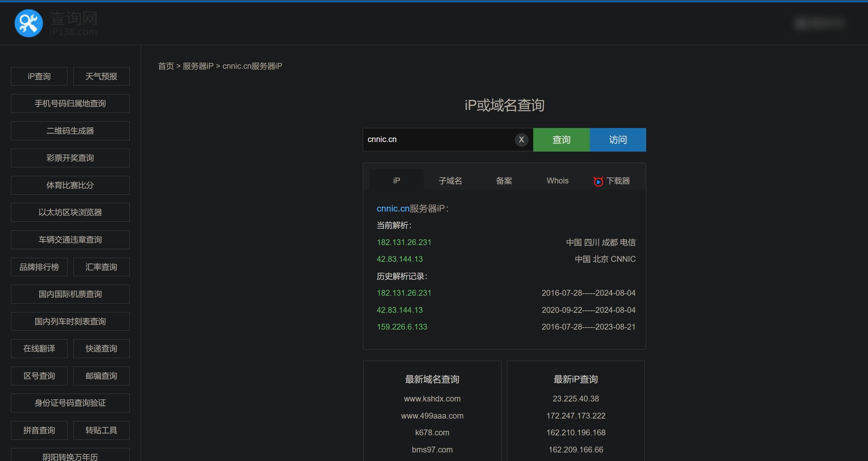The height and width of the screenshot is (461, 868).
Task: Click the iP138 wrench logo icon
Action: click(29, 23)
